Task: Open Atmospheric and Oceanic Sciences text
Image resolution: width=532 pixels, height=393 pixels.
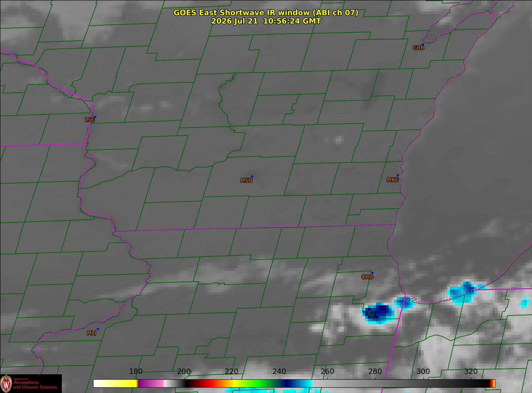Action: pos(35,385)
